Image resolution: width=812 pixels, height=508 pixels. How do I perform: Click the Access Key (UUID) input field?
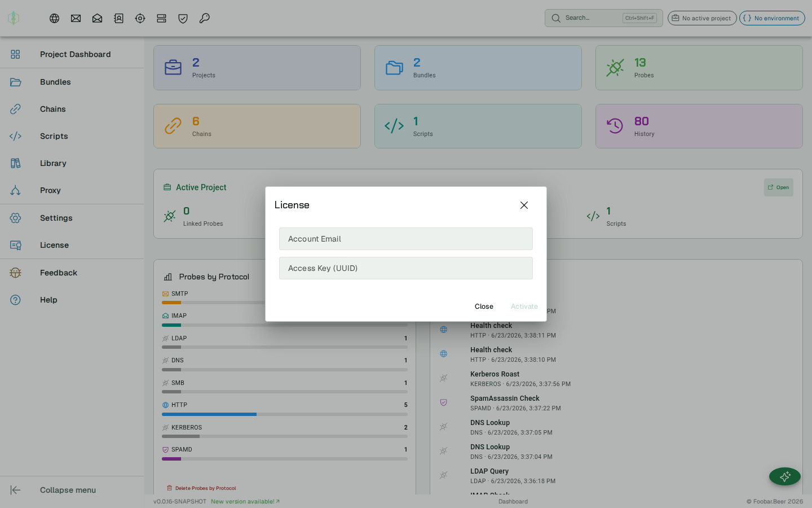click(406, 268)
